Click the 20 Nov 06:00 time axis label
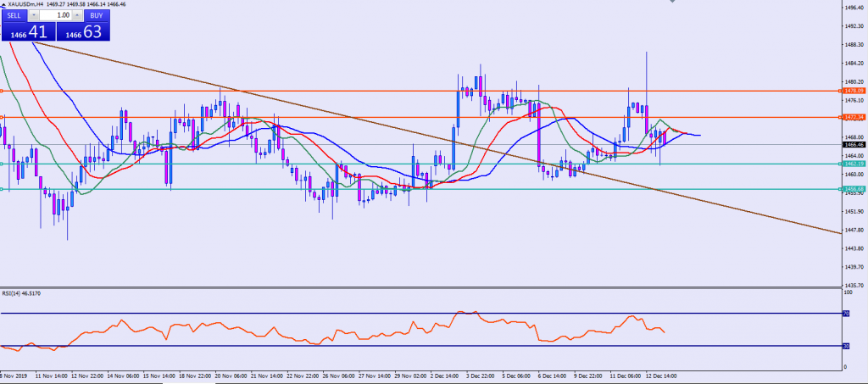This screenshot has width=868, height=384. coord(229,374)
